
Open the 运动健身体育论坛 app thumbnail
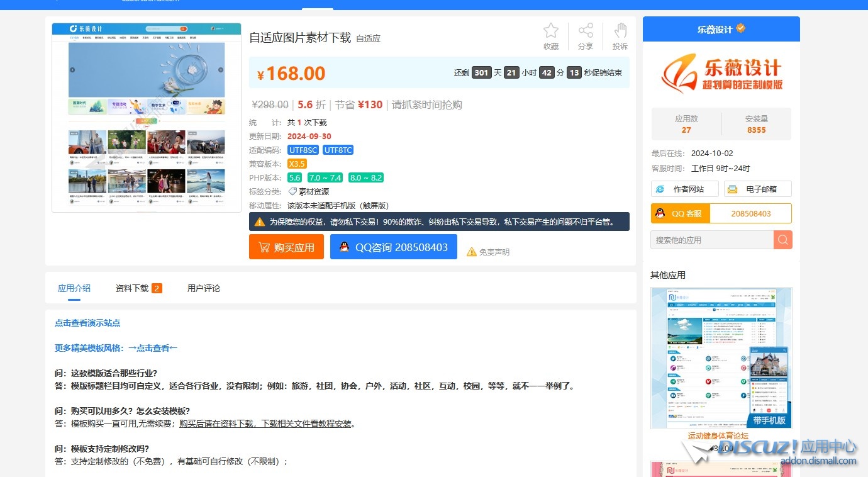pyautogui.click(x=721, y=358)
